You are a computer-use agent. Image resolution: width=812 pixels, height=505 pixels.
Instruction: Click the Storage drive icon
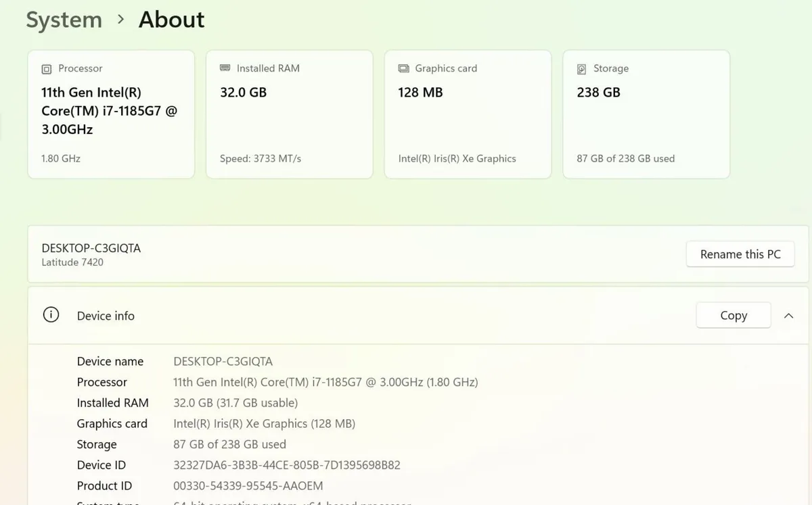click(582, 69)
